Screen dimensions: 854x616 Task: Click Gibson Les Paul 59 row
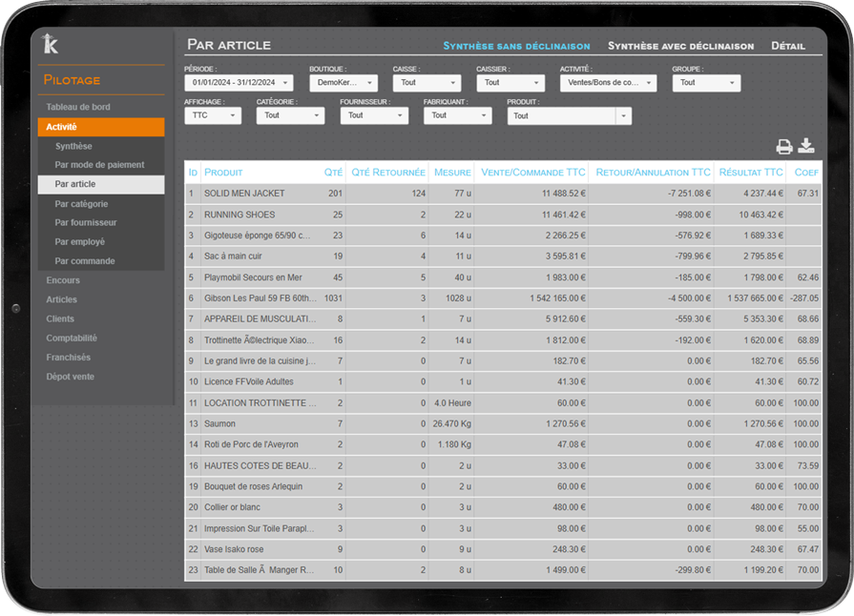click(503, 298)
